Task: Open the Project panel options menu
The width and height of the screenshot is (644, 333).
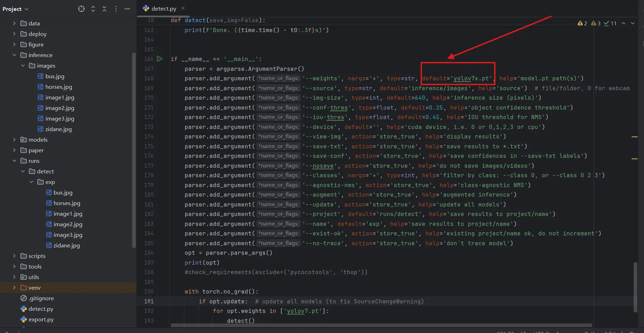Action: 116,9
